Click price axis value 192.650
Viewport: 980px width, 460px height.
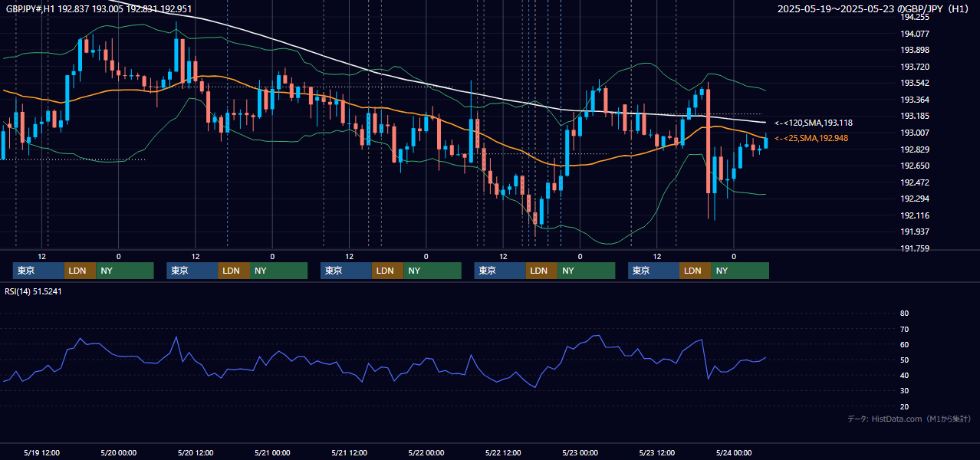[915, 166]
